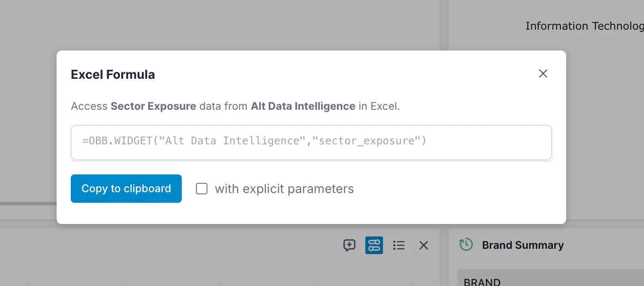Select the speech bubble annotation icon
The width and height of the screenshot is (644, 286).
tap(349, 245)
